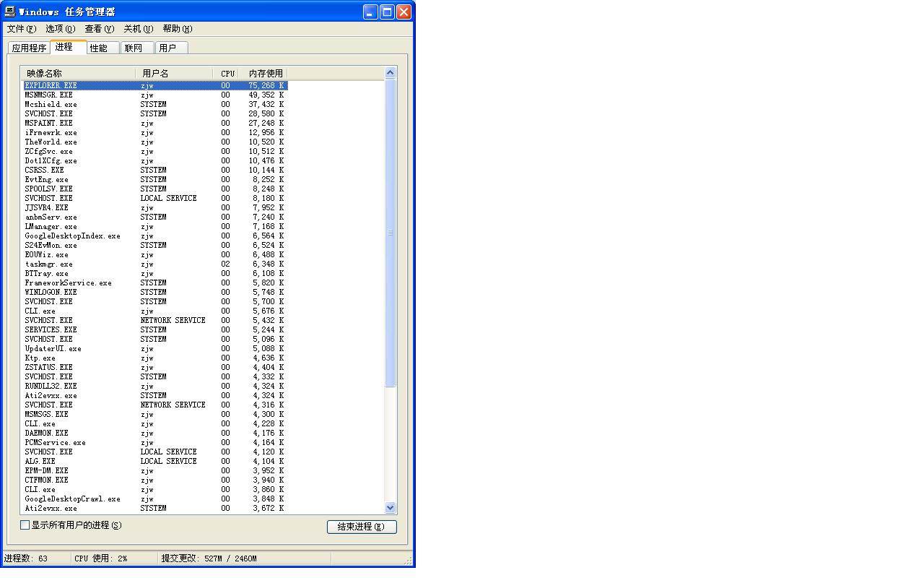Sort by CPU column header
Screen dimensions: 924x578
coord(227,74)
